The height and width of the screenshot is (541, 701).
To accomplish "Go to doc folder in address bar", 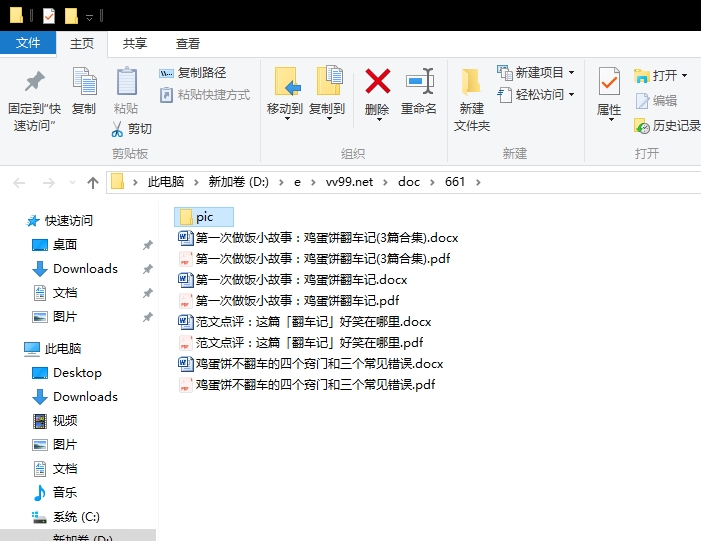I will pos(409,182).
